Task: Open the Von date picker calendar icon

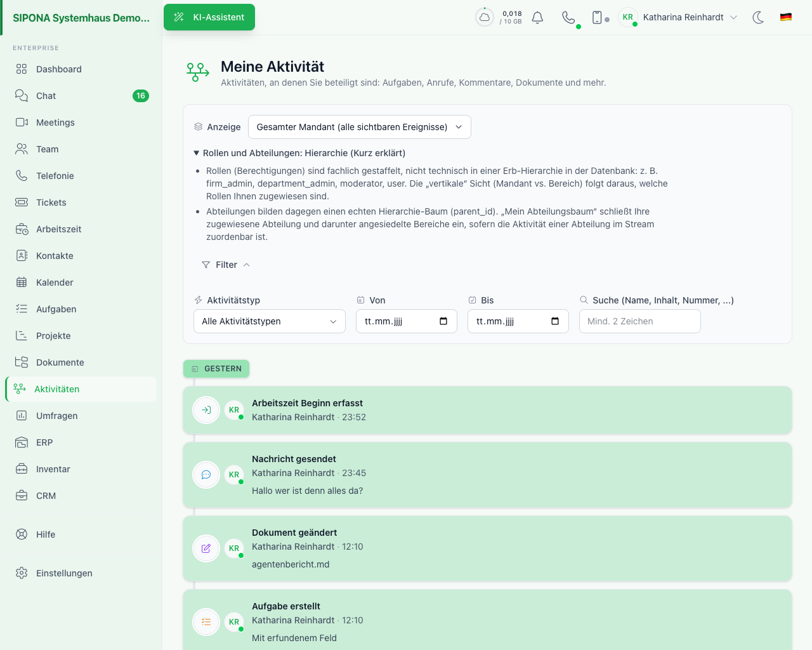Action: point(443,321)
